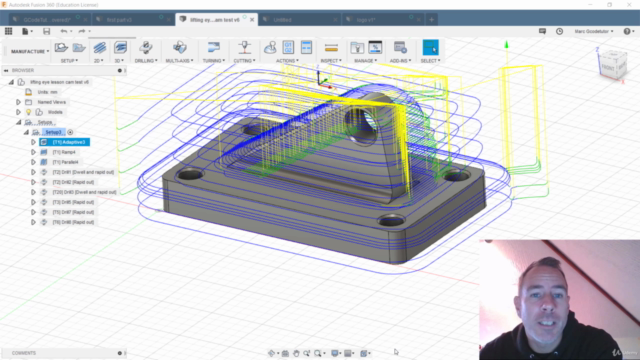Expand the COMMENTS panel dot
640x360 pixels.
coord(120,353)
